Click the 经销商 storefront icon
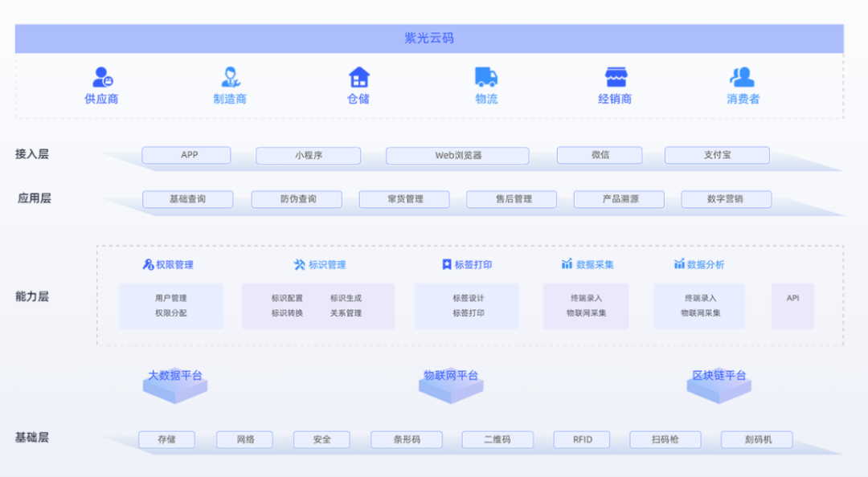 click(616, 77)
